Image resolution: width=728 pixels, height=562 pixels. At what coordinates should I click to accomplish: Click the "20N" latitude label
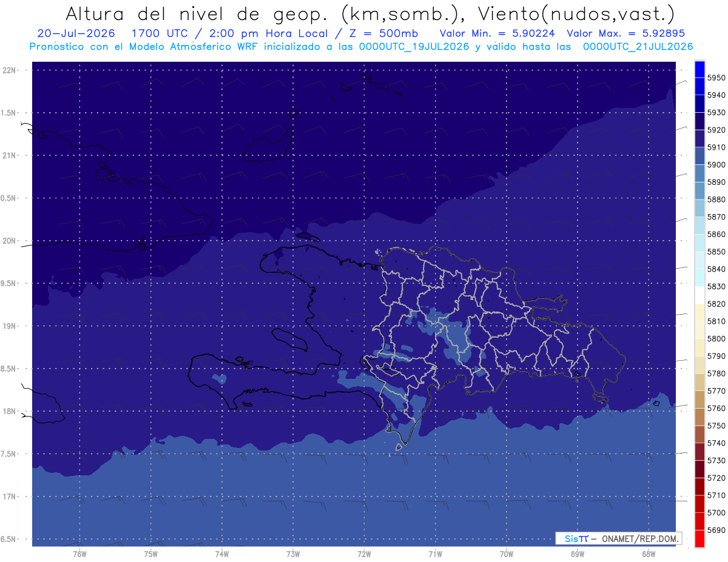[x=10, y=241]
